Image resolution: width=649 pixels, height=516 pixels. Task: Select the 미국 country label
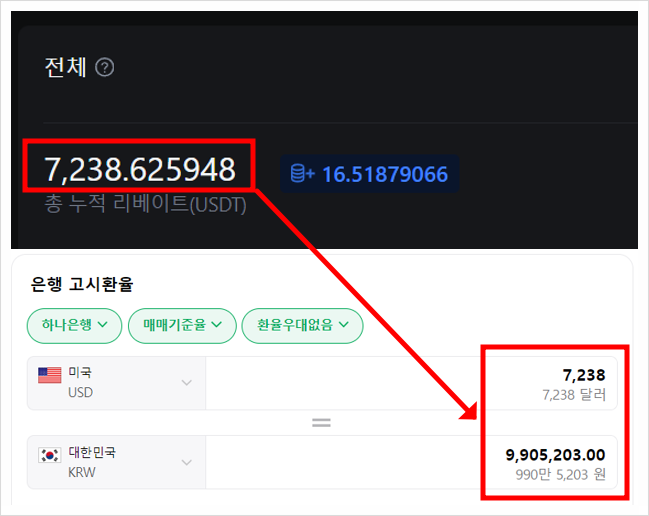(80, 372)
